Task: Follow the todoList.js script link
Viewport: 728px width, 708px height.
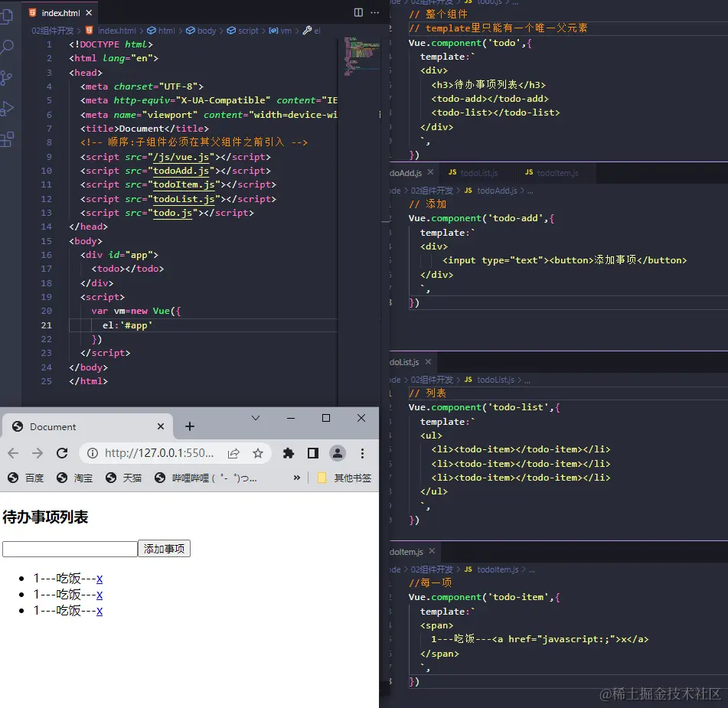Action: pos(184,199)
